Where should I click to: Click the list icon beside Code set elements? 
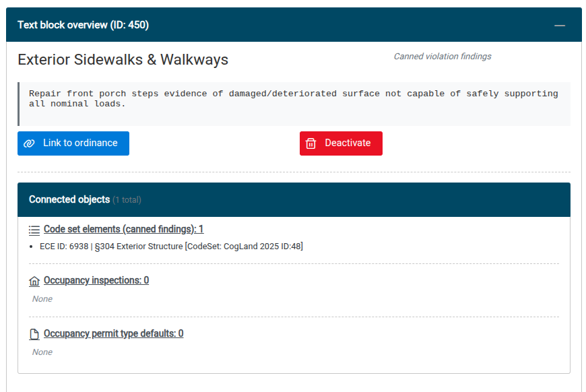point(34,230)
